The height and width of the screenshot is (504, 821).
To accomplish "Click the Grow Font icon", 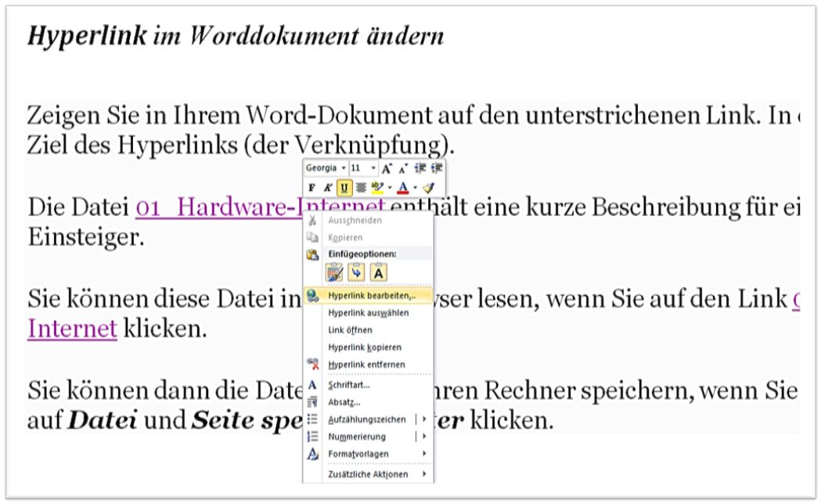I will click(x=387, y=168).
